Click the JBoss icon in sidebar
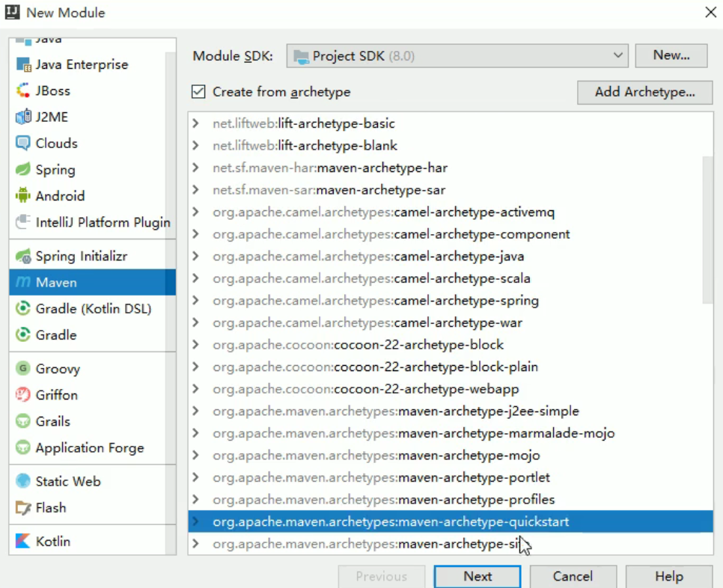Viewport: 723px width, 588px height. pos(23,91)
